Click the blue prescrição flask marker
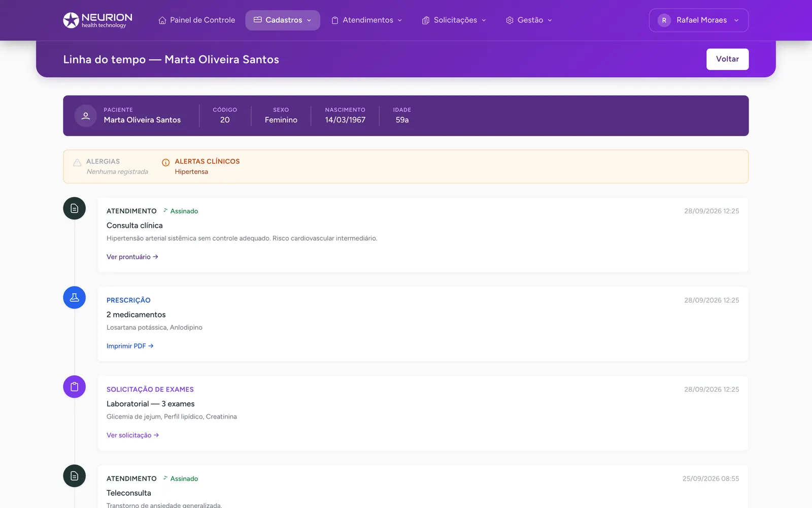 (x=74, y=298)
